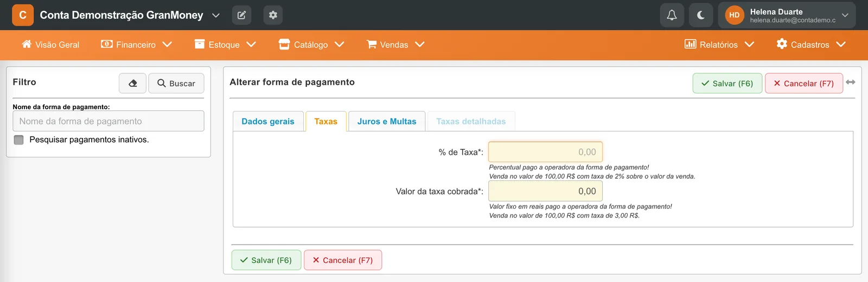Click the Catálogo store icon
This screenshot has width=868, height=282.
click(x=284, y=44)
